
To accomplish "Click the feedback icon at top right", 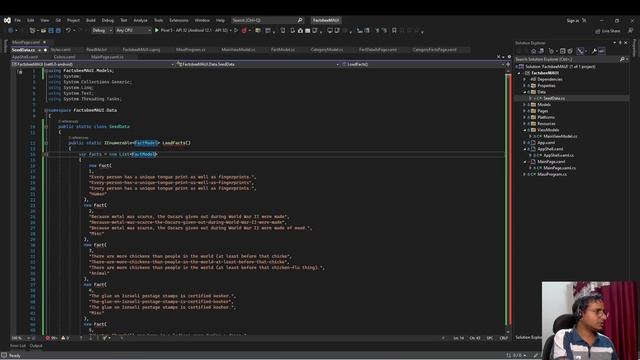I will [631, 31].
